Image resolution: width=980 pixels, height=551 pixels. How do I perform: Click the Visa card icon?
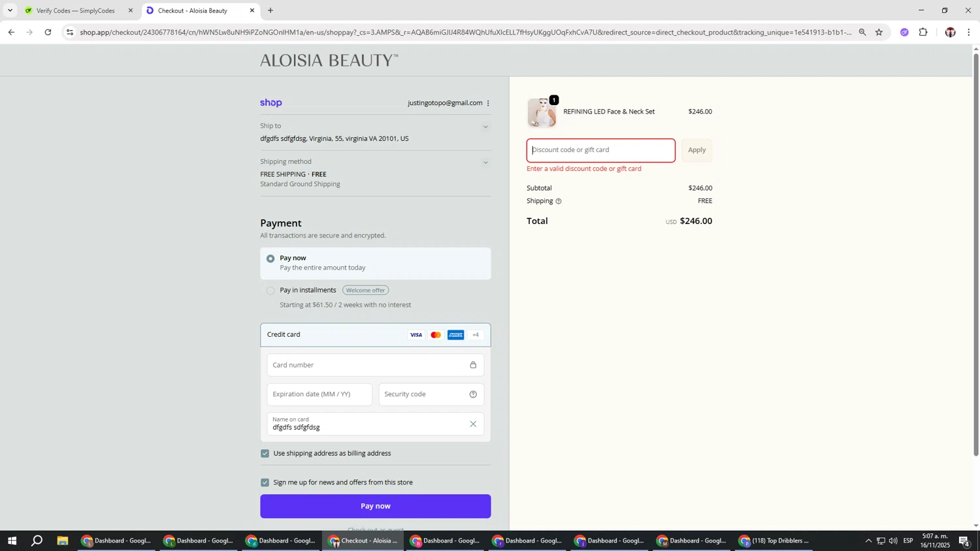pyautogui.click(x=416, y=335)
